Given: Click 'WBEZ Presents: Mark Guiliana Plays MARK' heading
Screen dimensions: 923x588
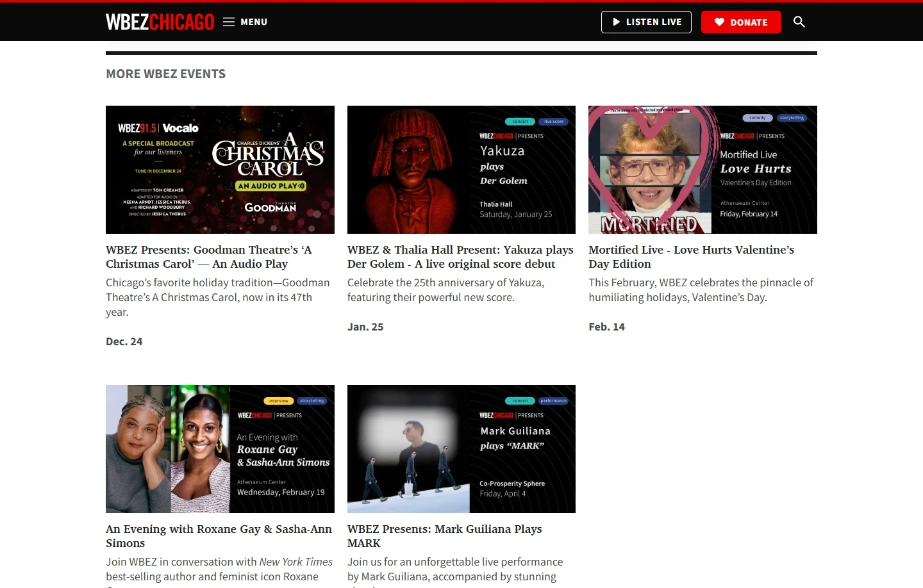Looking at the screenshot, I should tap(444, 536).
